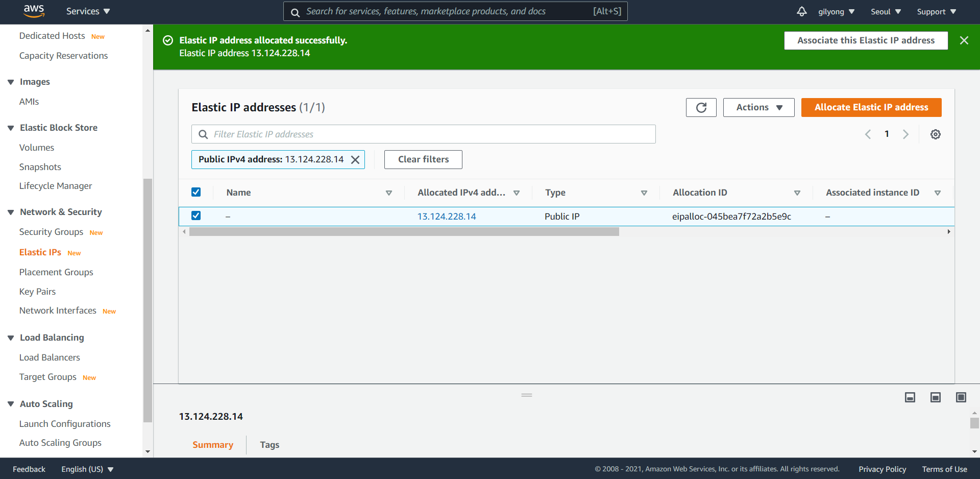The image size is (980, 479).
Task: Open Placement Groups in the sidebar
Action: (x=56, y=272)
